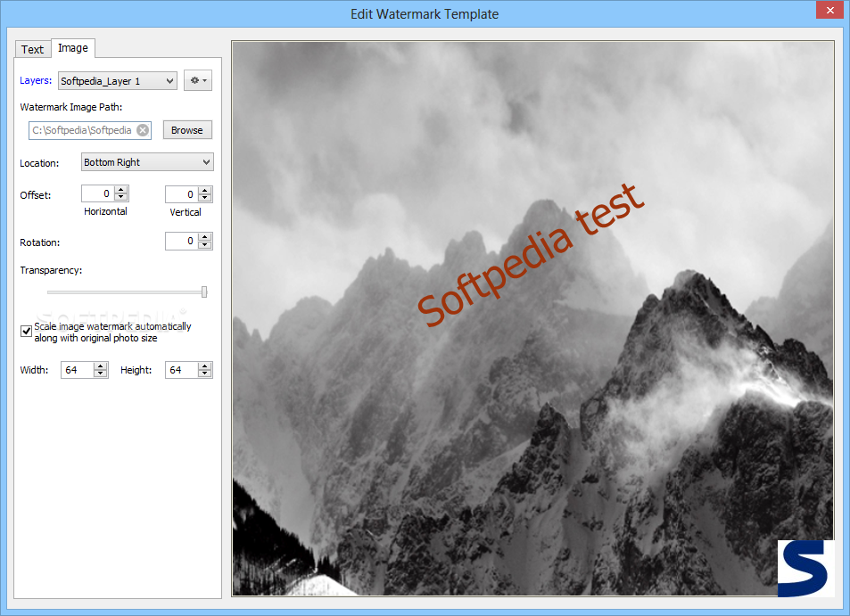Click the Layers label link
The width and height of the screenshot is (850, 616).
[x=36, y=80]
